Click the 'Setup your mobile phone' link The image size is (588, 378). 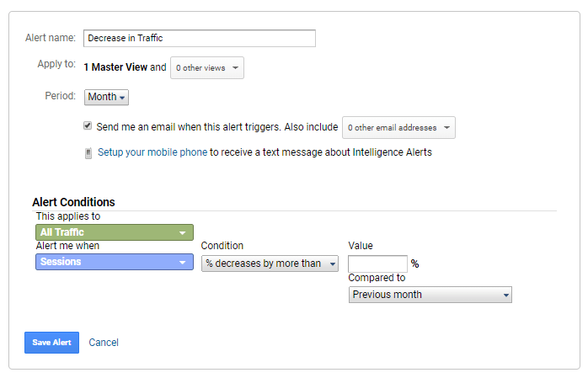click(152, 152)
